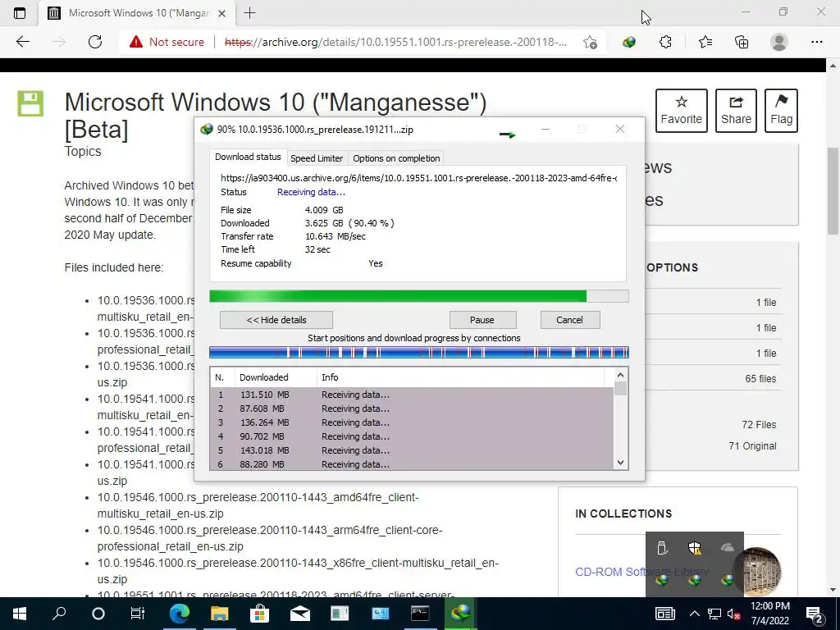Screen dimensions: 840x630
Task: Switch to Options on completion tab
Action: click(x=396, y=158)
